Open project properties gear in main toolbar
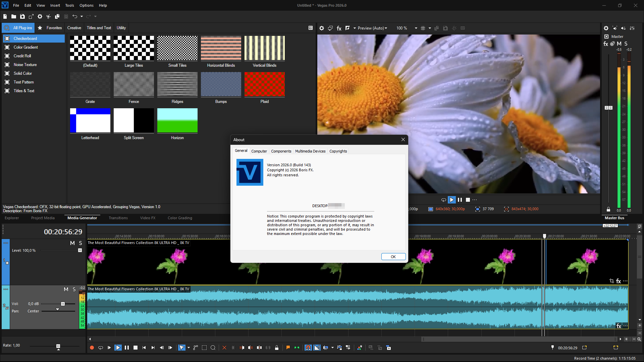The width and height of the screenshot is (644, 362). [x=40, y=16]
